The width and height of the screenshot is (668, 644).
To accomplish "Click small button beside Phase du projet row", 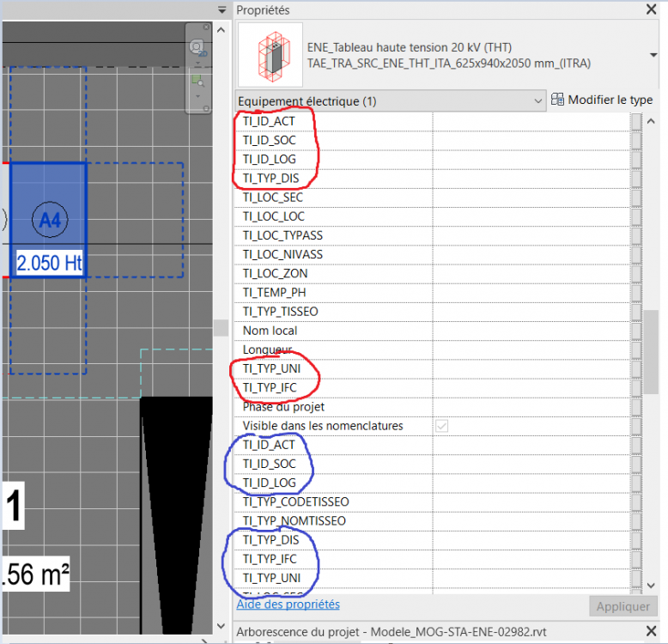I will pos(636,407).
